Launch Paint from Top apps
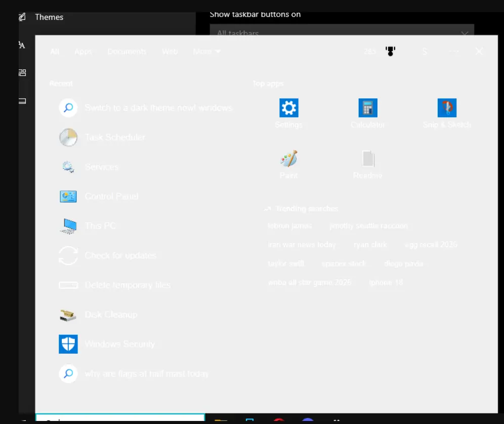This screenshot has height=424, width=504. (x=288, y=165)
